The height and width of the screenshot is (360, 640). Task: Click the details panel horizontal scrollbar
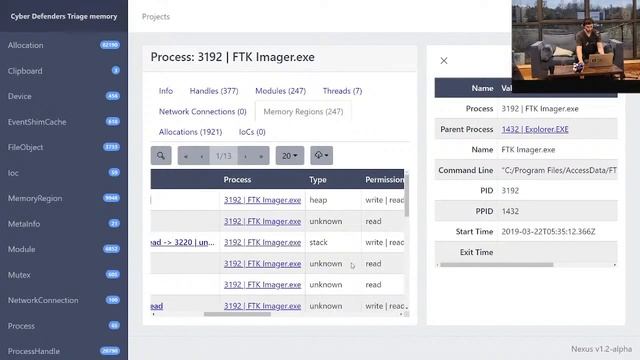point(497,265)
